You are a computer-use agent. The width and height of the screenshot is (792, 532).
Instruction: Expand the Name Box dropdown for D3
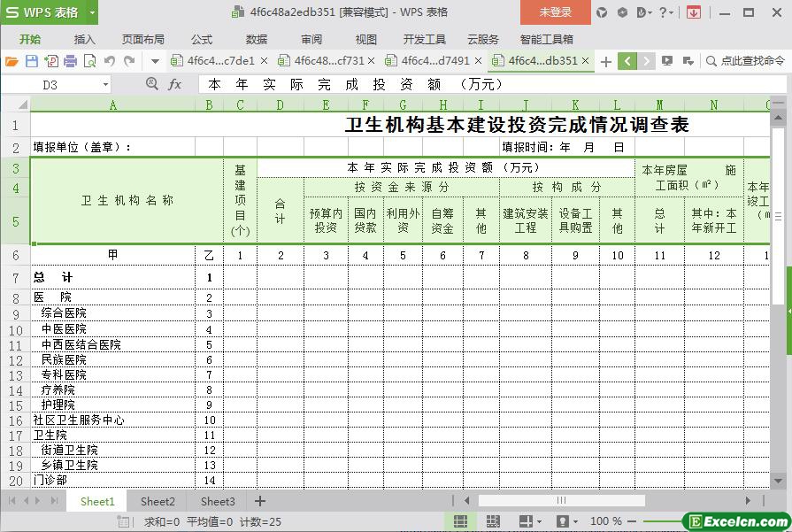[105, 84]
